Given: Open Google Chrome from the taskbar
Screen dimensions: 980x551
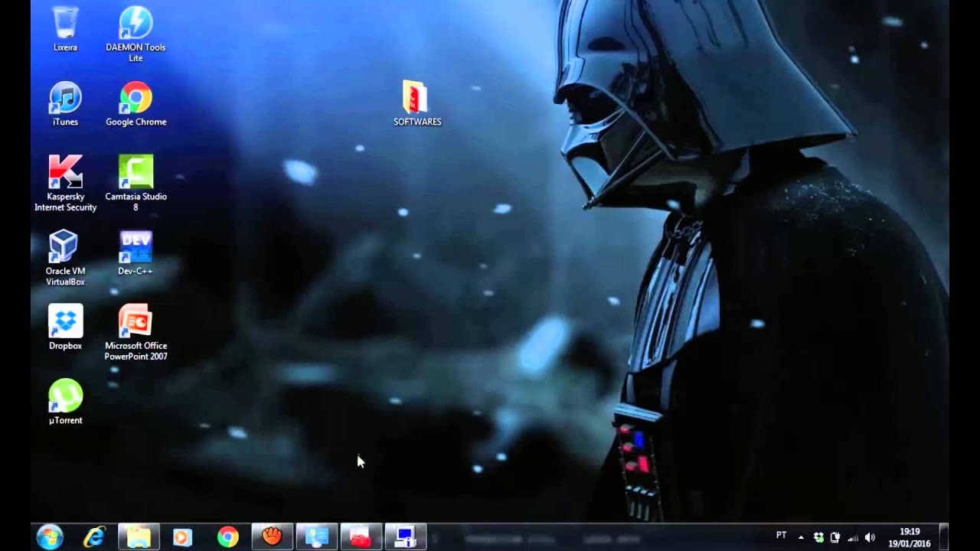Looking at the screenshot, I should 227,537.
